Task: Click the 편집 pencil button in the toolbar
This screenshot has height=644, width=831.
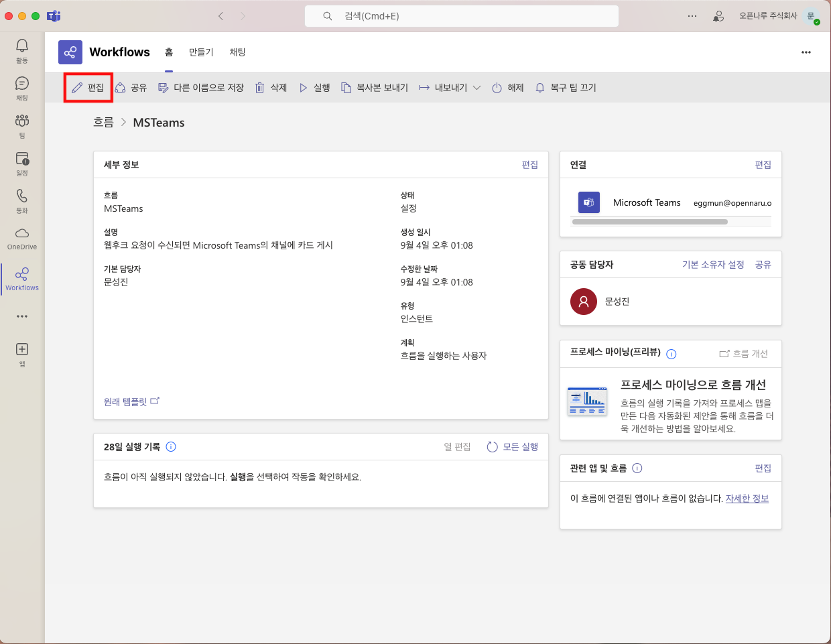Action: (88, 88)
